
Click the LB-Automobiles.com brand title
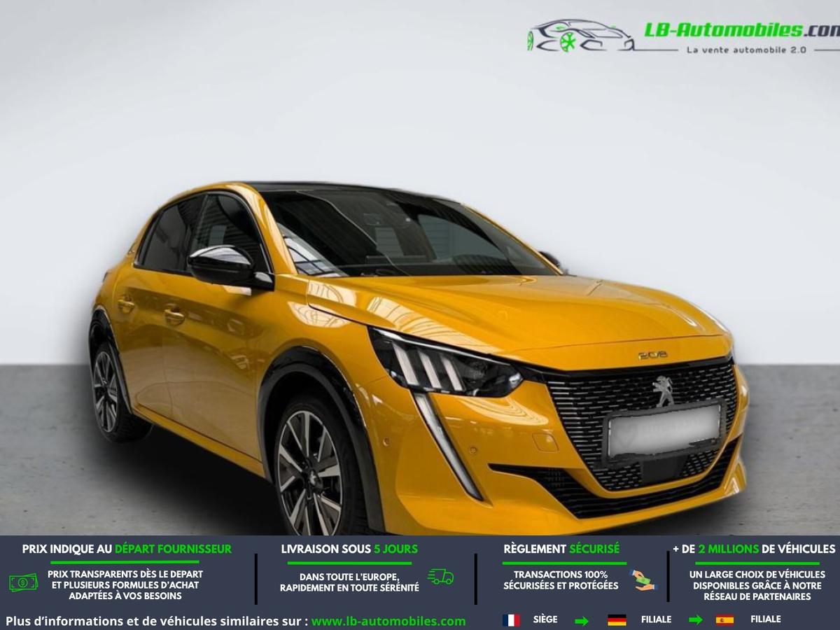coord(741,29)
